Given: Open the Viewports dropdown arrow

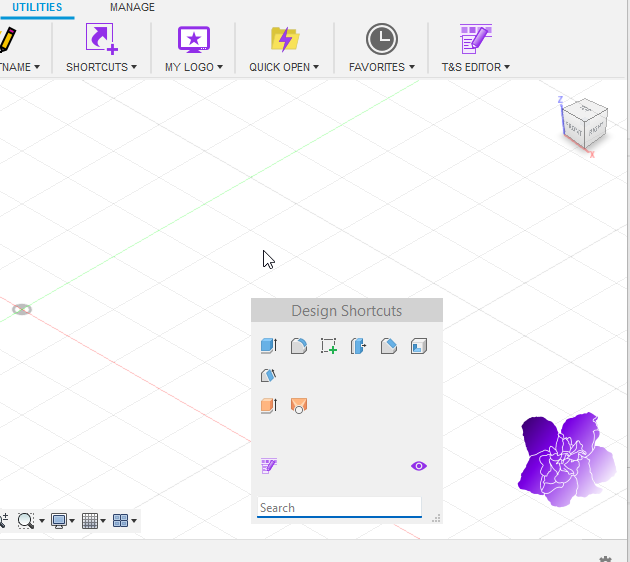Looking at the screenshot, I should [134, 521].
